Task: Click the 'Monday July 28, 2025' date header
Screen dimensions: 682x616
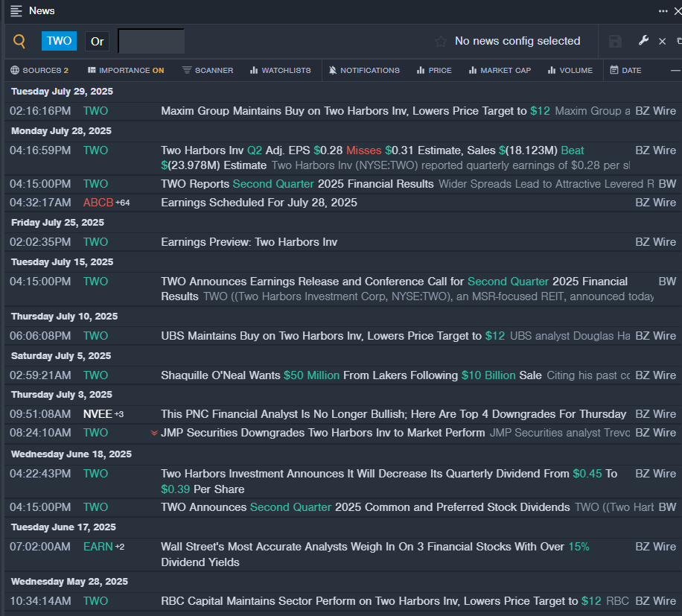Action: click(x=61, y=131)
